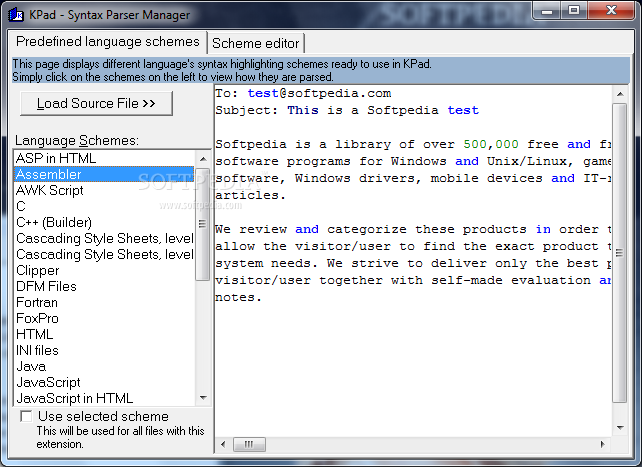
Task: Select the Assembler language scheme
Action: tap(104, 174)
